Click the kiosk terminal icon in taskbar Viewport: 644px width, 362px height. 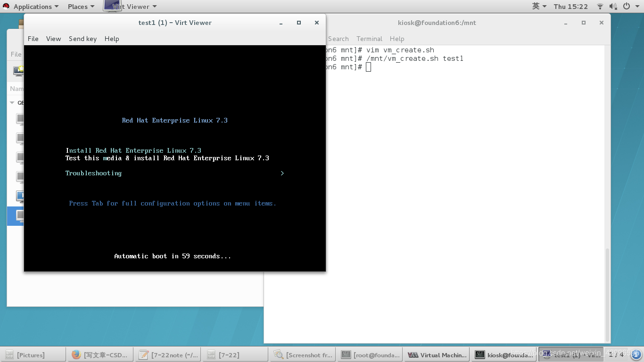pyautogui.click(x=480, y=355)
